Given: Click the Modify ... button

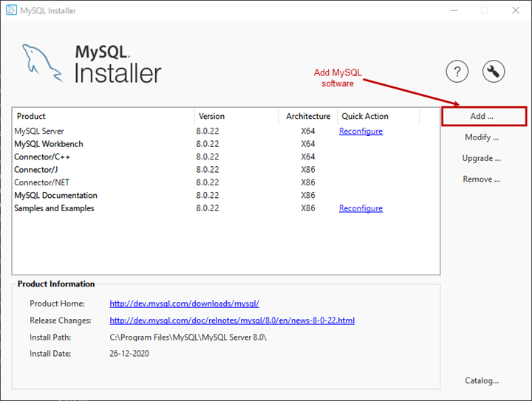Looking at the screenshot, I should (482, 137).
